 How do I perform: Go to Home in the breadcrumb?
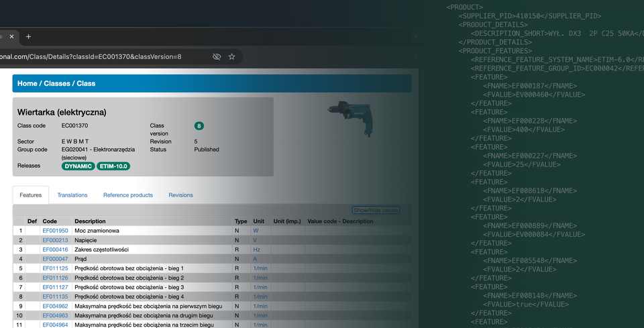tap(27, 83)
